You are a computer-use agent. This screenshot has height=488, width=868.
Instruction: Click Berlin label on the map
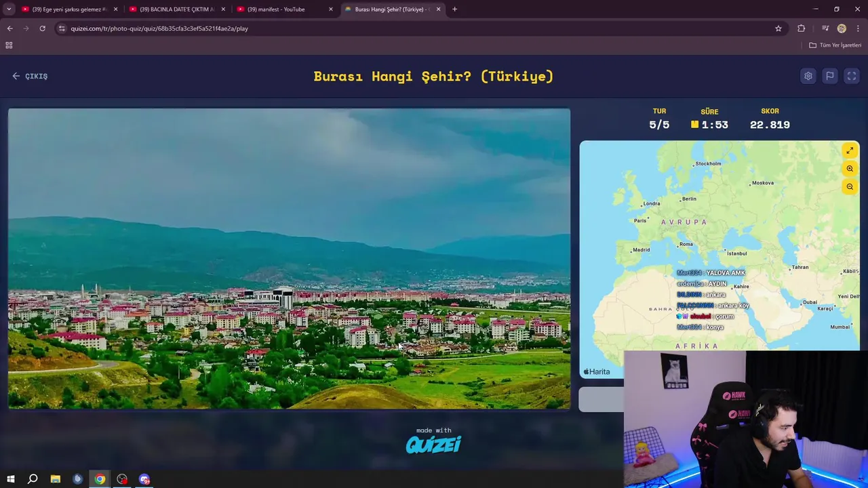(688, 199)
